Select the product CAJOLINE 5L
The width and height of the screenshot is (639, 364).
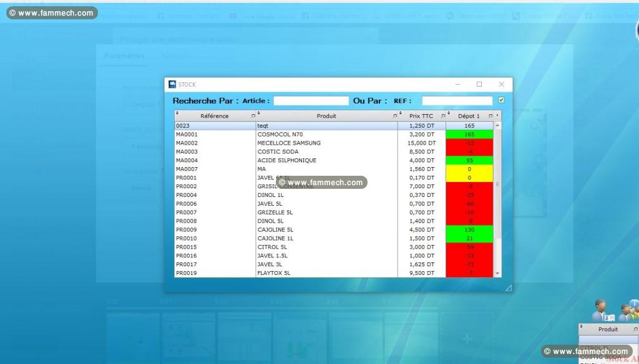(x=275, y=229)
